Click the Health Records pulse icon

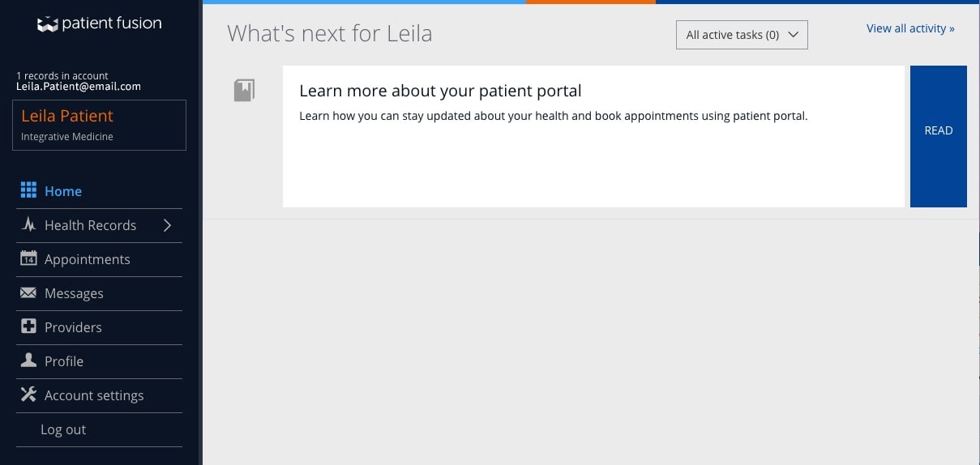(x=28, y=225)
